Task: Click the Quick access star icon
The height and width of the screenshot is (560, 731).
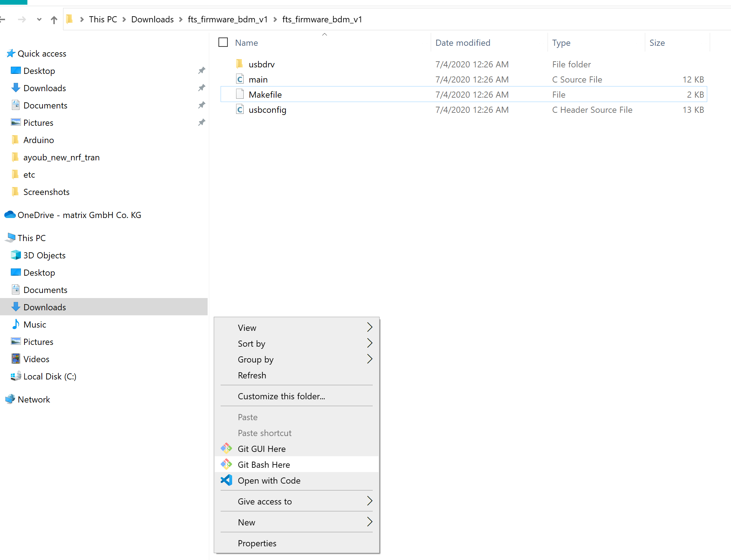Action: pyautogui.click(x=10, y=53)
